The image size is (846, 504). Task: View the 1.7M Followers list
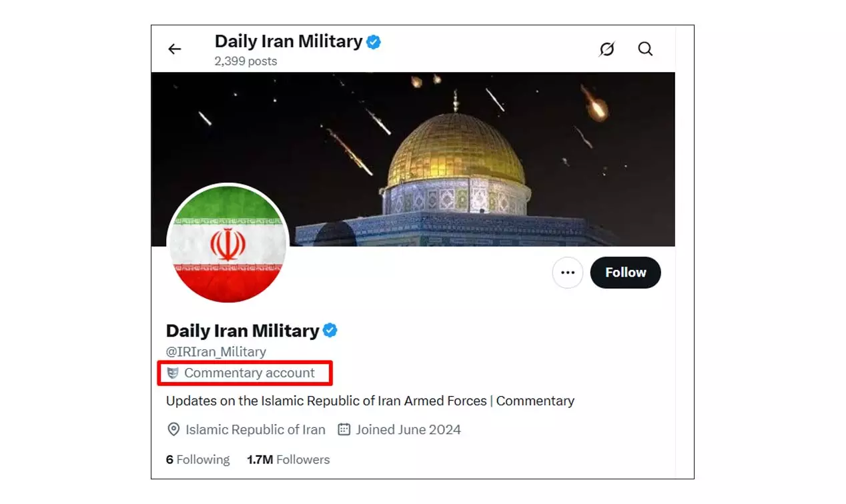coord(288,459)
